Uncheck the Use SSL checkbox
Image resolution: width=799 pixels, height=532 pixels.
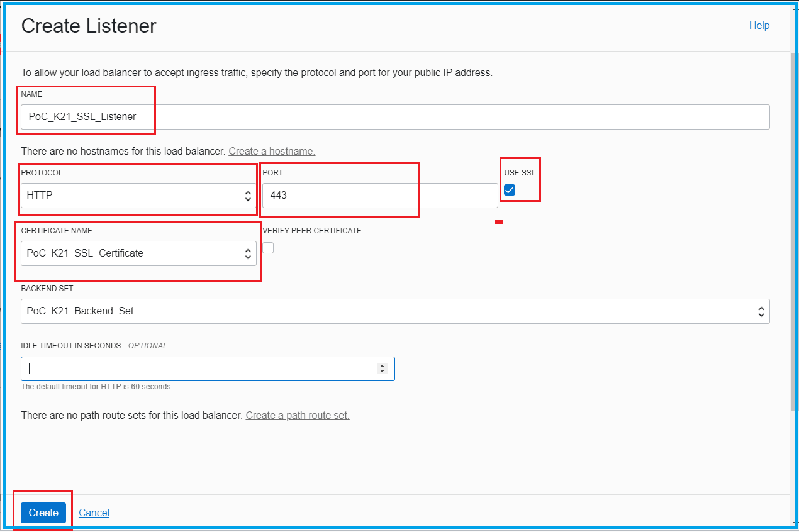[x=510, y=190]
